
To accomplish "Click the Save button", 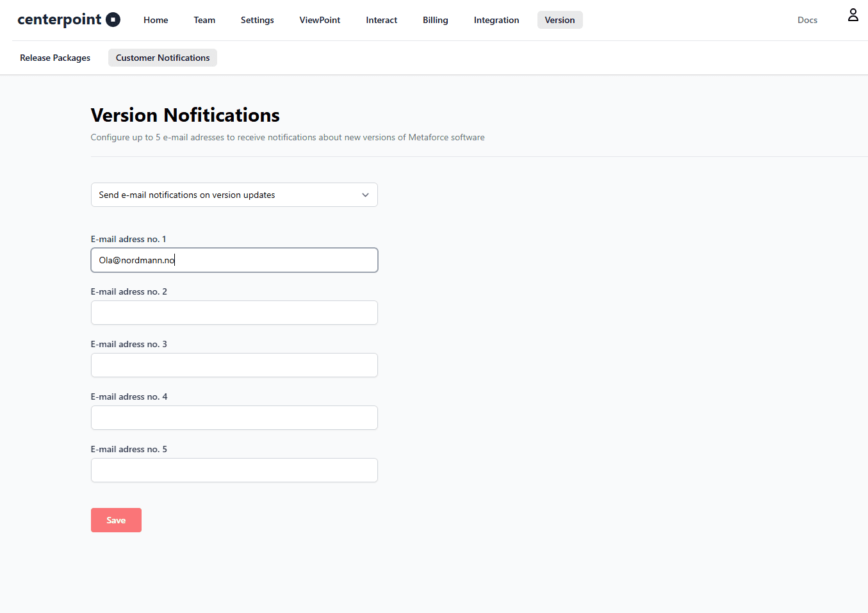I will (116, 519).
